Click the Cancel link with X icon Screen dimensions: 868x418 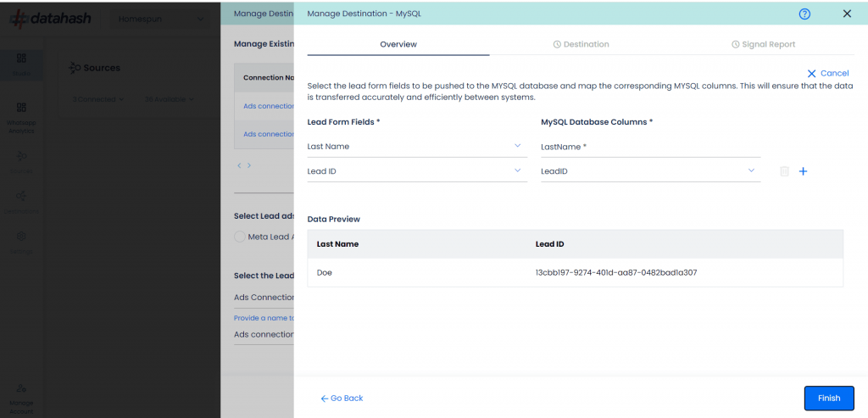tap(827, 73)
